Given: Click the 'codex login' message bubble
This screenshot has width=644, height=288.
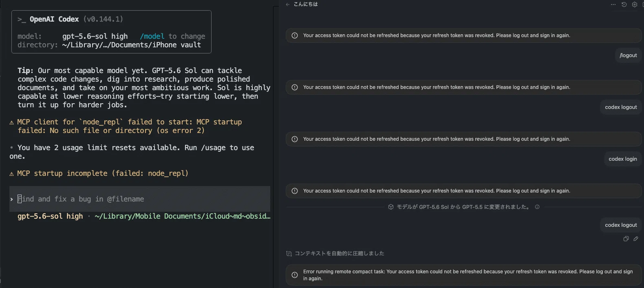Looking at the screenshot, I should click(623, 159).
